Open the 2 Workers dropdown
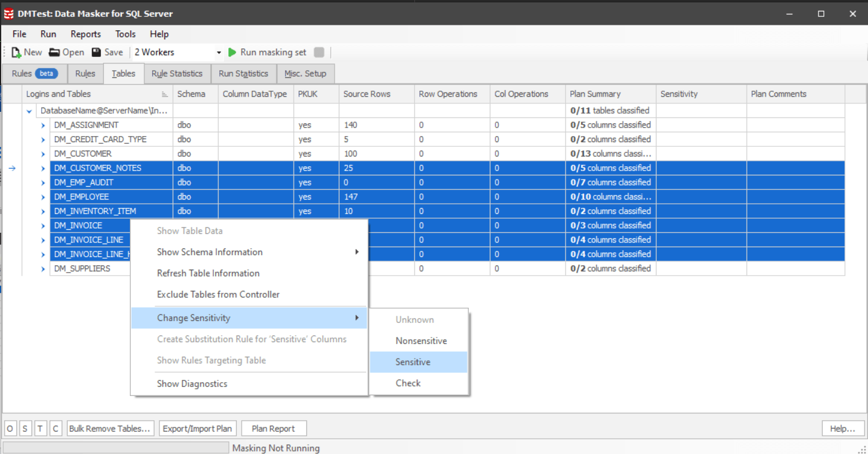Image resolution: width=868 pixels, height=454 pixels. [x=220, y=53]
